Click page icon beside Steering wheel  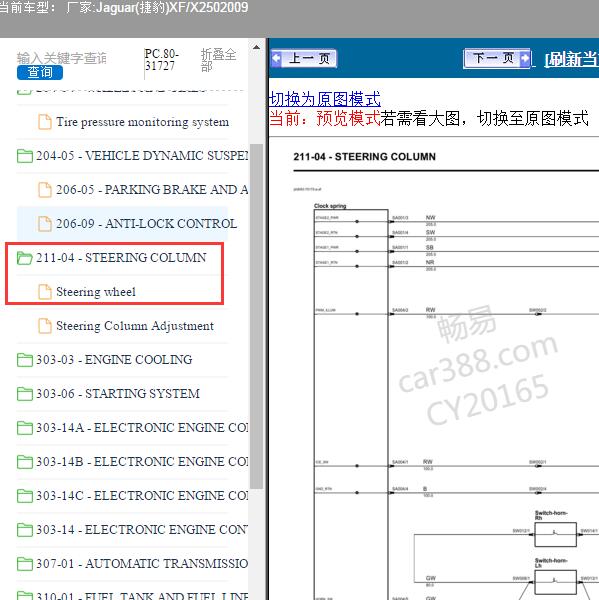coord(45,292)
